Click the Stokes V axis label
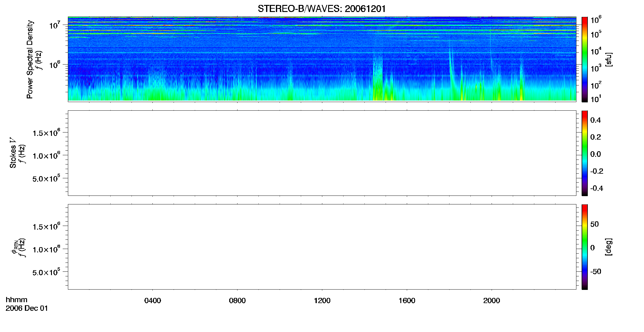The height and width of the screenshot is (332, 644). [13, 153]
